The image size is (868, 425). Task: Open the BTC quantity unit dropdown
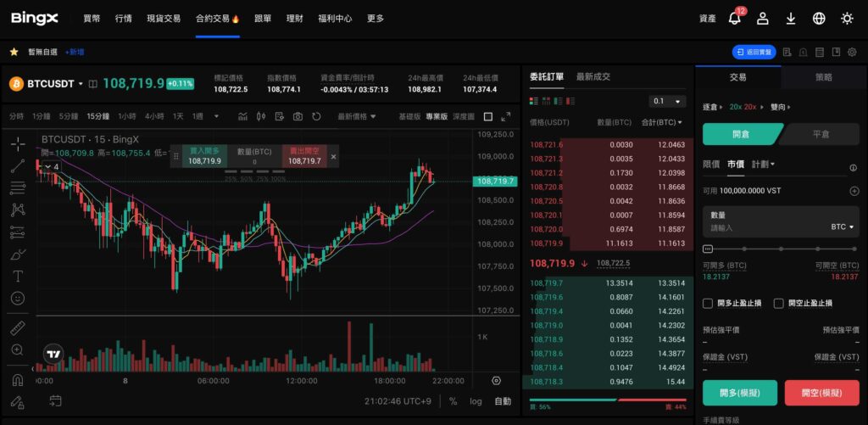[x=842, y=227]
